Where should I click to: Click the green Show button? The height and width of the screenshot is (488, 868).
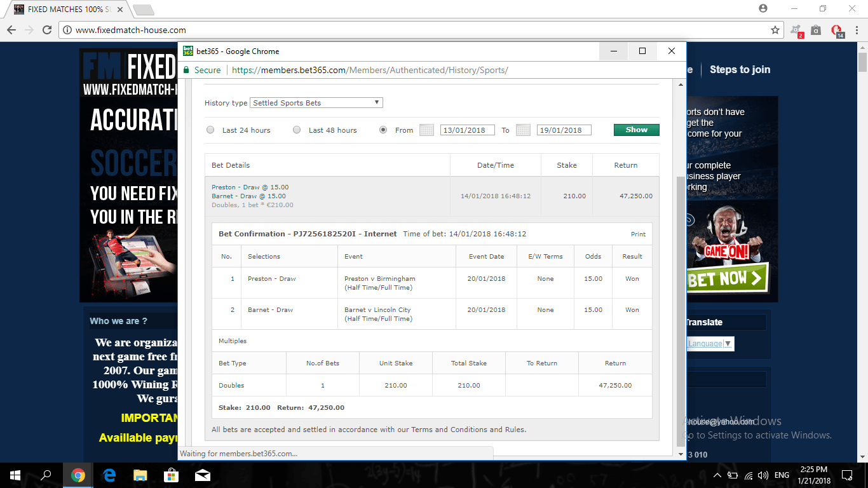click(x=636, y=130)
